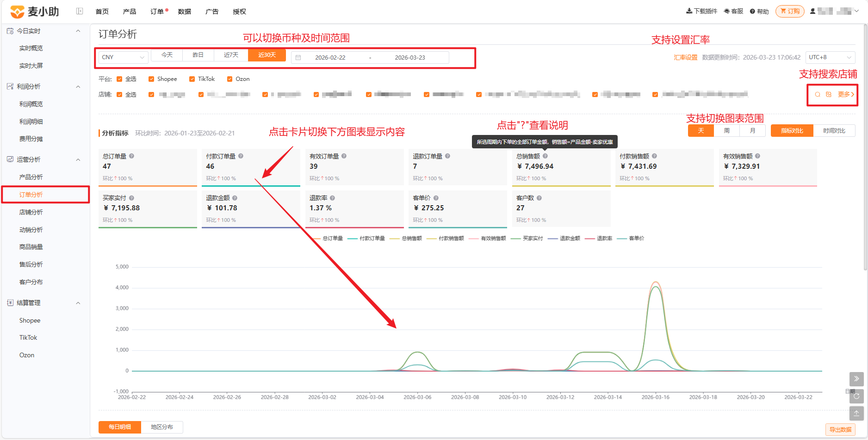Open the 客服 headset icon in header

[x=727, y=11]
